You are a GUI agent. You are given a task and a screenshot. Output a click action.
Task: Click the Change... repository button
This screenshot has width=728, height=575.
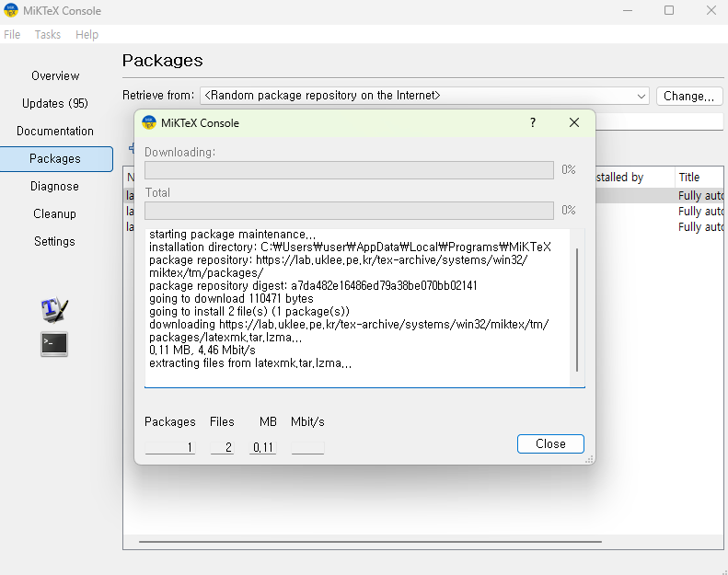[689, 96]
